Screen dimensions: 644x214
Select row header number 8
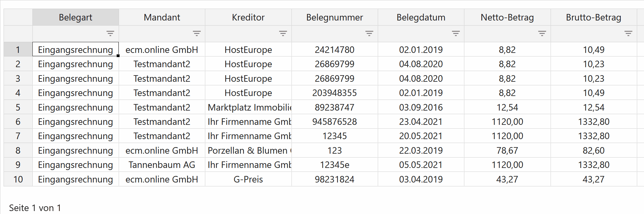point(18,150)
